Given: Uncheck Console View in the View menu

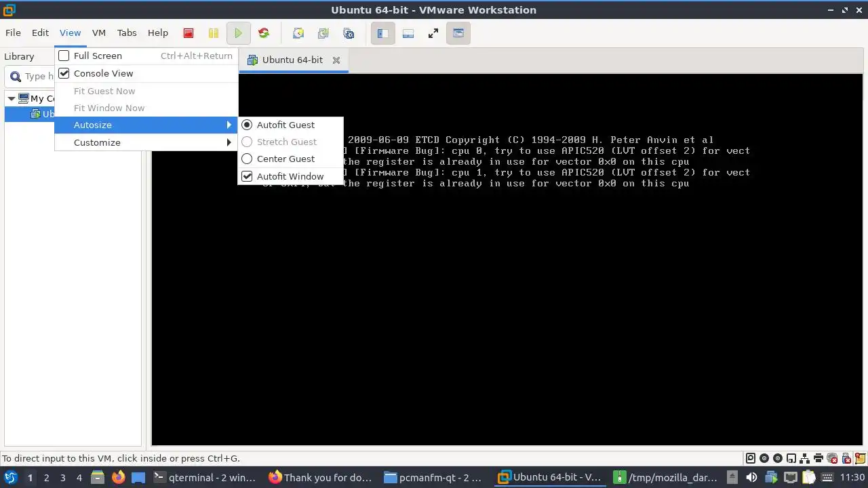Looking at the screenshot, I should (64, 73).
